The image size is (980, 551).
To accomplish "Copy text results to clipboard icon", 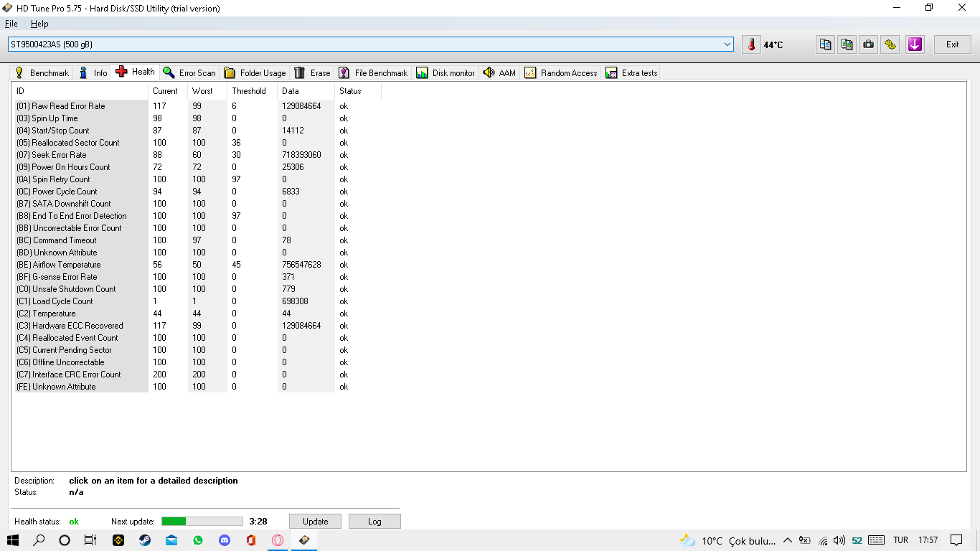I will [x=826, y=44].
